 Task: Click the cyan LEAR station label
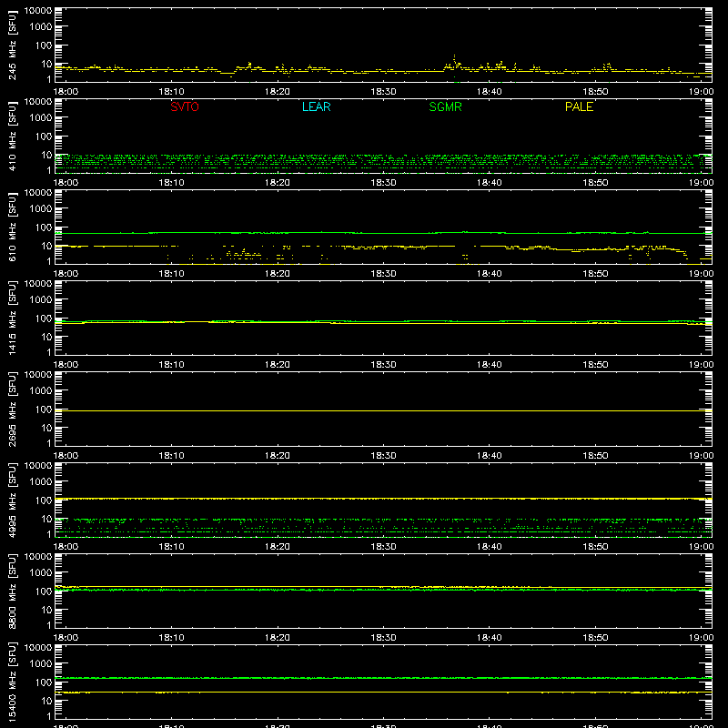click(316, 106)
